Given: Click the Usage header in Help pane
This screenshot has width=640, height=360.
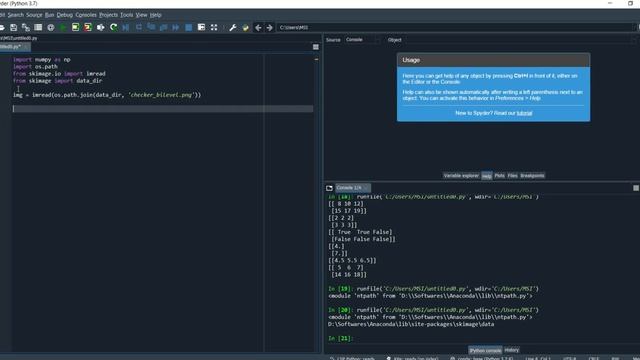Looking at the screenshot, I should click(x=493, y=60).
